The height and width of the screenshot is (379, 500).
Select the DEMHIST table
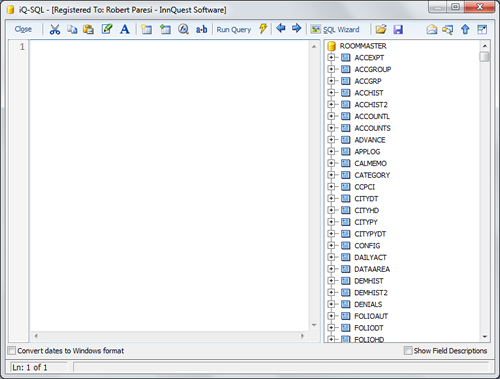point(369,281)
